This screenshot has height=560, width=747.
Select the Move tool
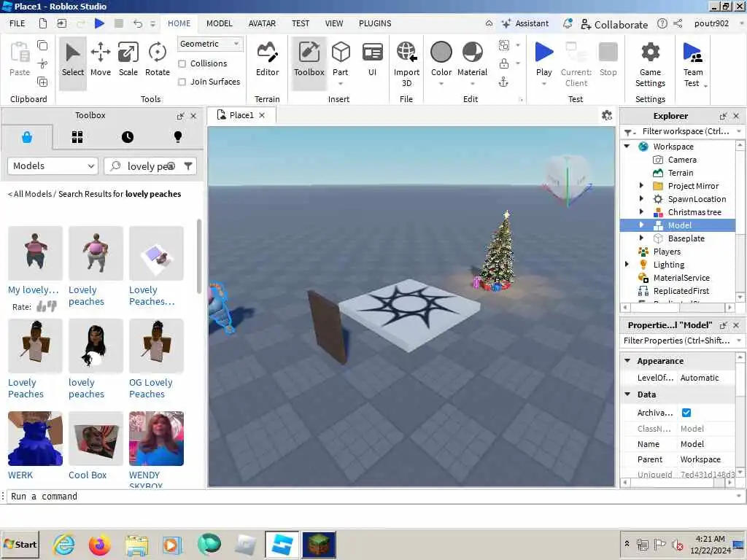point(101,60)
